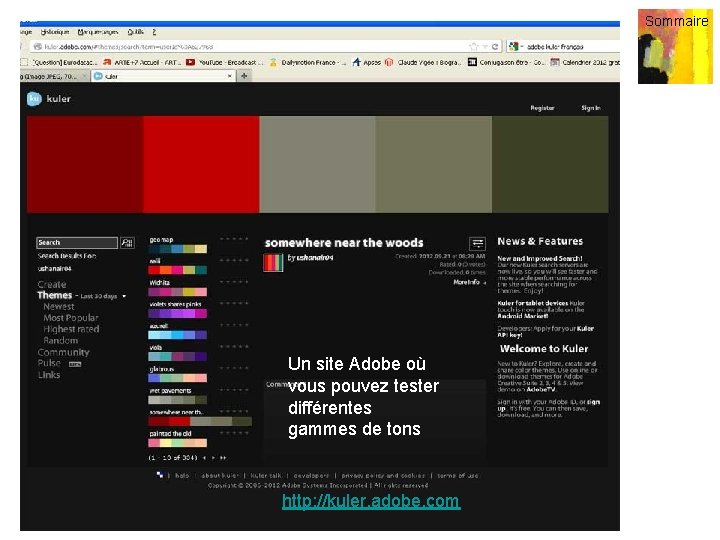This screenshot has width=720, height=540.
Task: Open the Outils menu
Action: point(135,32)
